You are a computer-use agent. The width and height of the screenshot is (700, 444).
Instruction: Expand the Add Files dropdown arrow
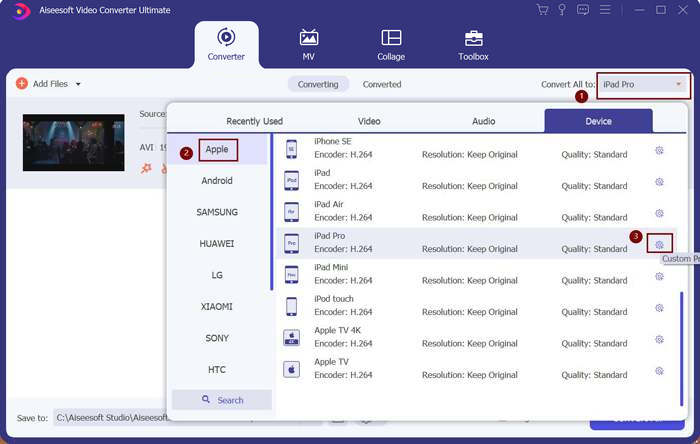[x=78, y=84]
